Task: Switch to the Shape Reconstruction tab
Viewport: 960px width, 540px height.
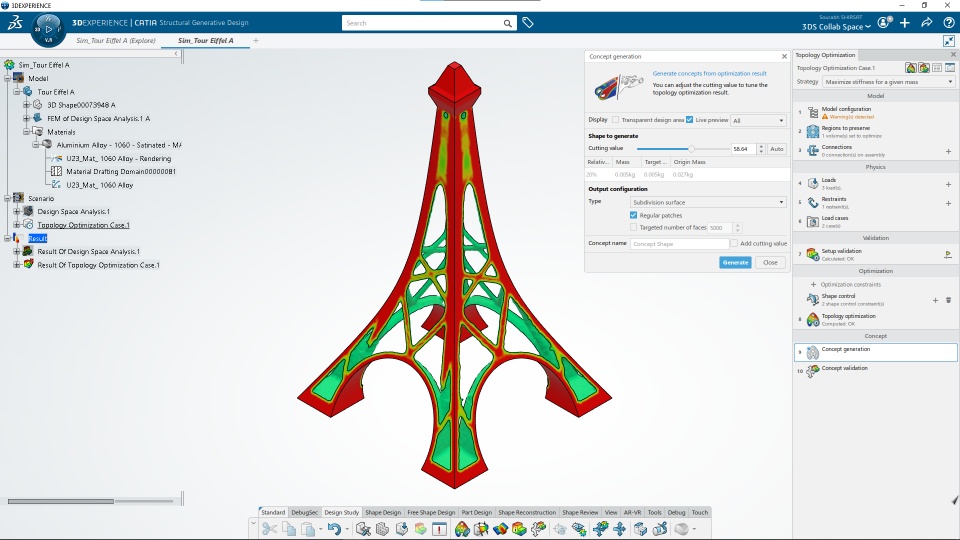Action: click(527, 512)
